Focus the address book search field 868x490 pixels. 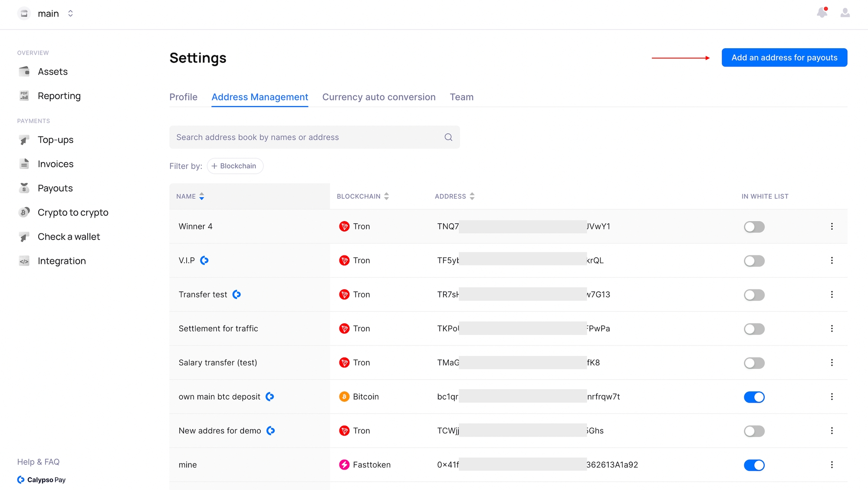(304, 137)
